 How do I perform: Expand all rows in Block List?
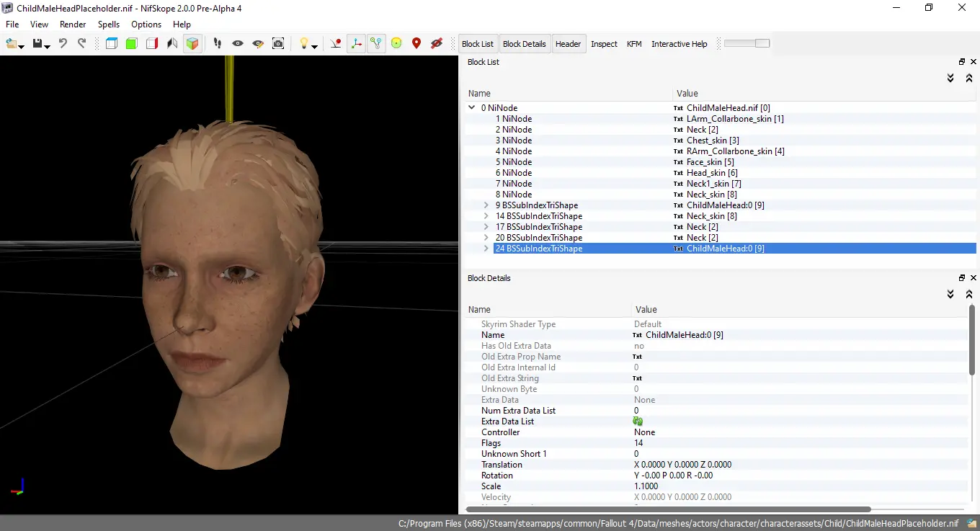tap(950, 78)
